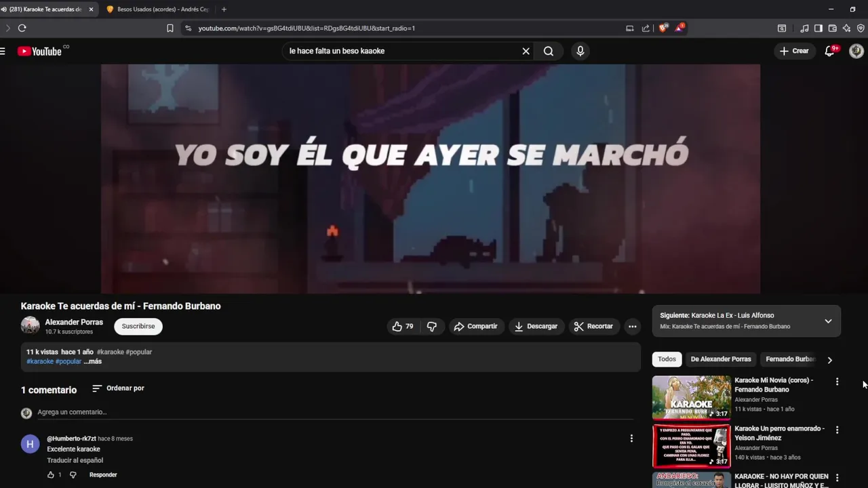The width and height of the screenshot is (868, 488).
Task: Expand the description with ...más
Action: coord(93,361)
